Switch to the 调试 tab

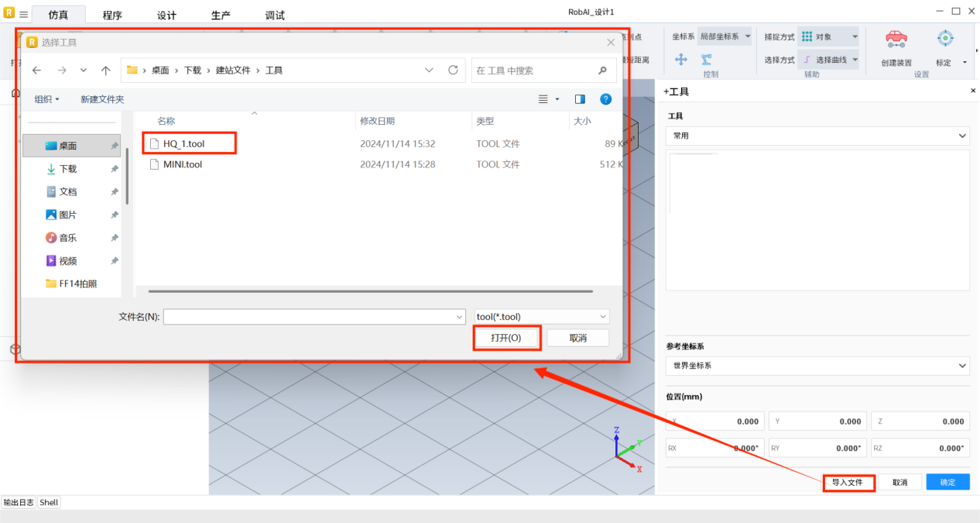click(275, 15)
